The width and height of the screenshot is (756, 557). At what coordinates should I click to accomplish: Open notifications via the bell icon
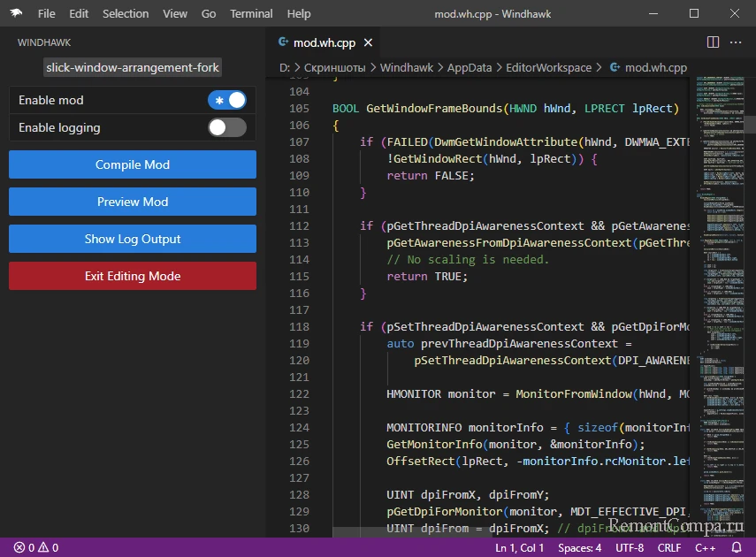(735, 548)
